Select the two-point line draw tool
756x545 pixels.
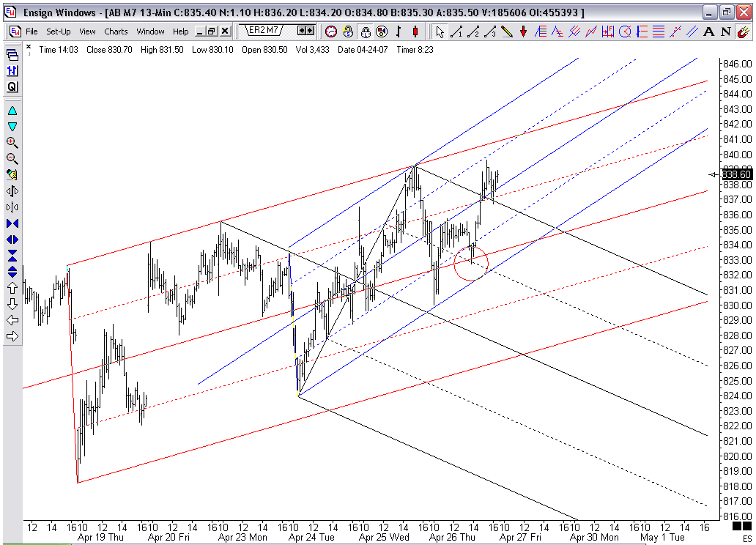(473, 31)
